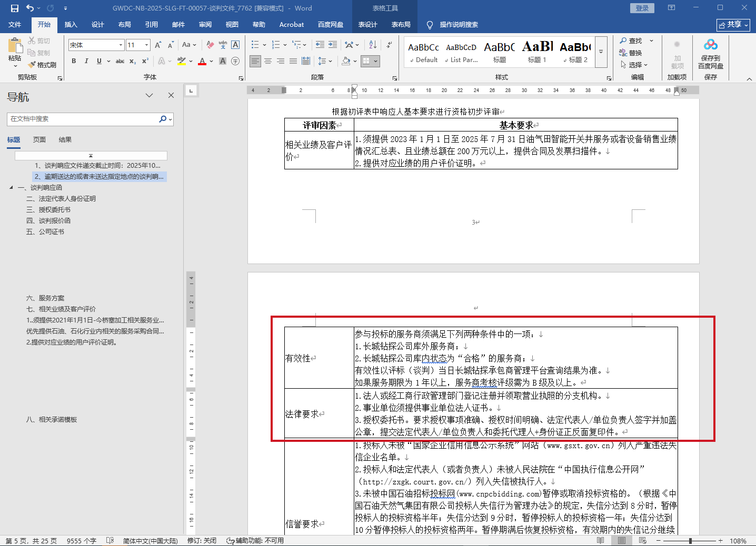Switch to the 审阅 (Review) ribbon tab

(205, 25)
